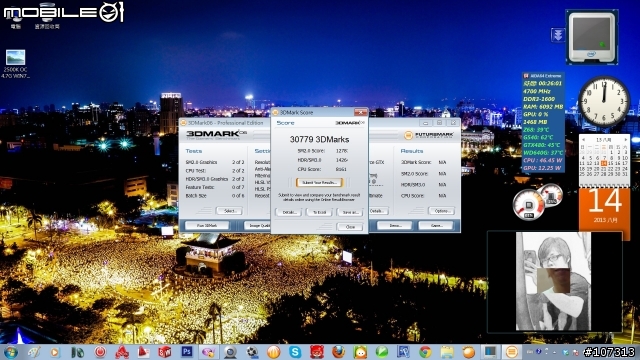Image resolution: width=640 pixels, height=360 pixels.
Task: Go to next month in calendar gadget
Action: (x=626, y=140)
